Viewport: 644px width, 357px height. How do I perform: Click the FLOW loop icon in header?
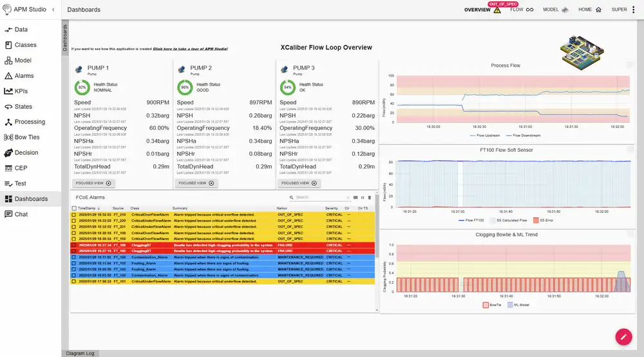(x=530, y=10)
